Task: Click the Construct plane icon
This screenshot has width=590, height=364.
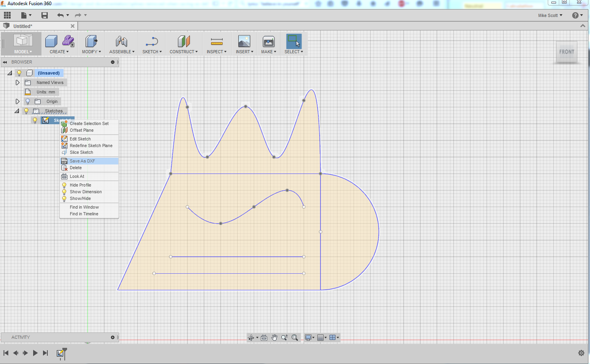Action: point(184,41)
